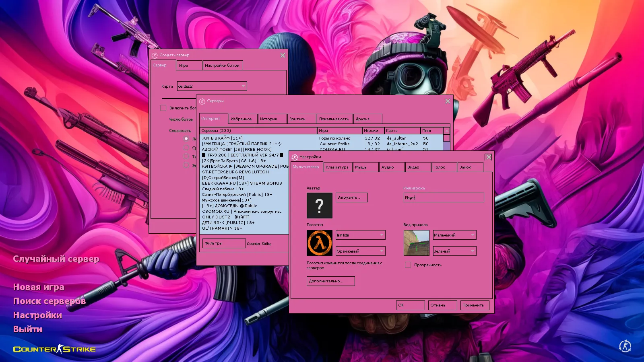Click the avatar question mark image
Screen dimensions: 644x362
320,206
